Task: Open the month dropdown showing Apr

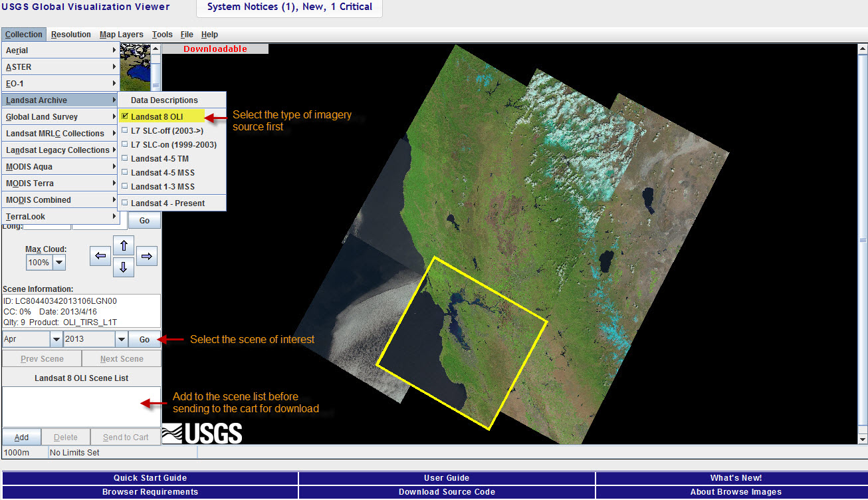Action: [x=56, y=339]
